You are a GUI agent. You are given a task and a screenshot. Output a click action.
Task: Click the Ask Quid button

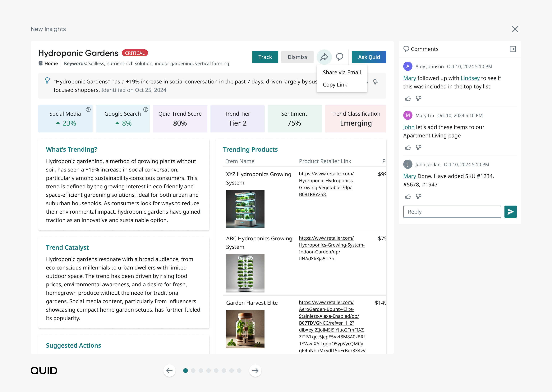point(369,57)
